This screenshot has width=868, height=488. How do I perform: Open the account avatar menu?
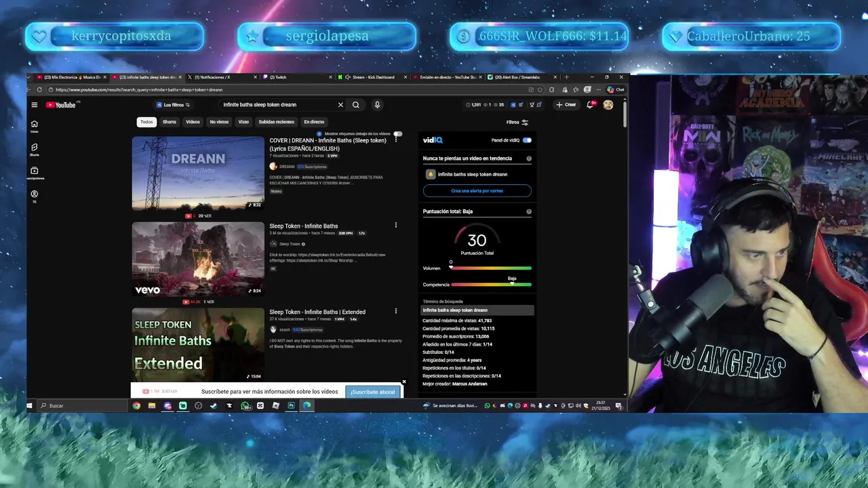(608, 104)
